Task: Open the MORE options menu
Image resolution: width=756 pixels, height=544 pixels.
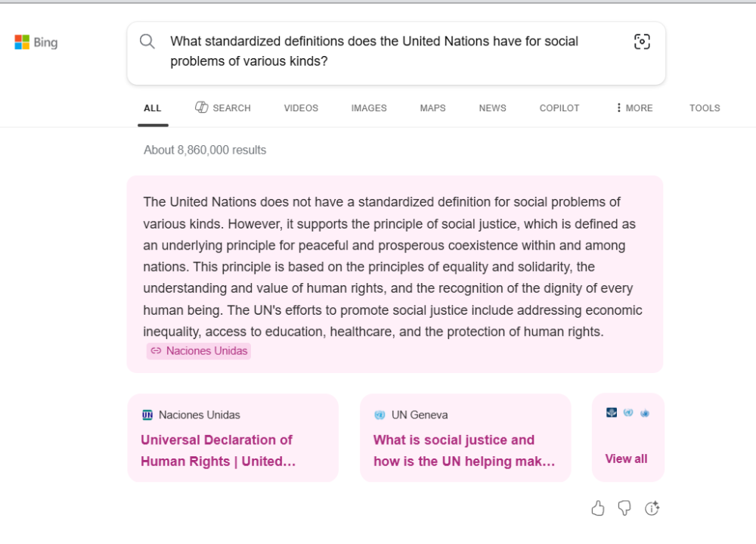Action: click(x=633, y=108)
